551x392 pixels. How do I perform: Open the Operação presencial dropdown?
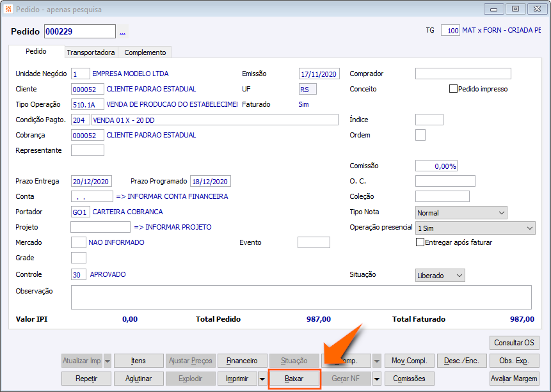click(x=475, y=228)
